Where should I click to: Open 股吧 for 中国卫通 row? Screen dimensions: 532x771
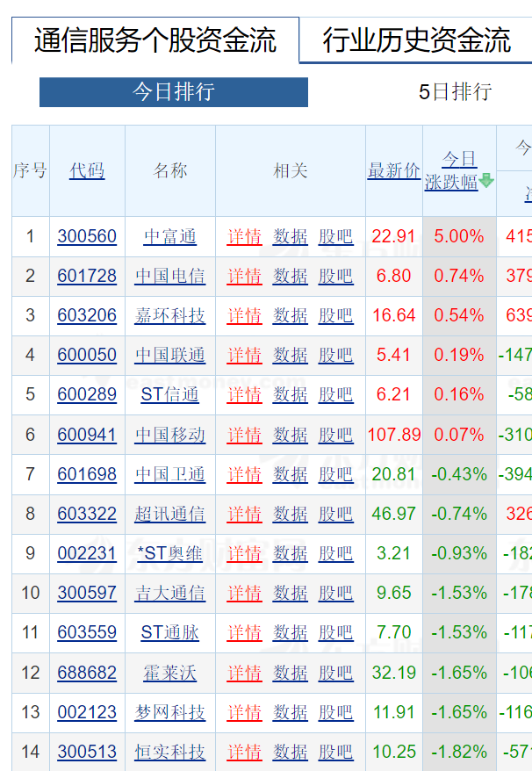pos(335,474)
